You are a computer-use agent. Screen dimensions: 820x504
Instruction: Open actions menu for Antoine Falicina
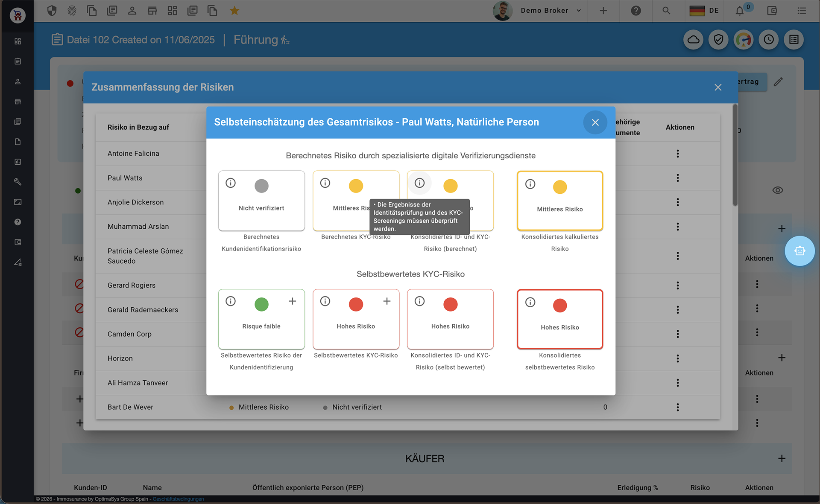[x=678, y=154]
